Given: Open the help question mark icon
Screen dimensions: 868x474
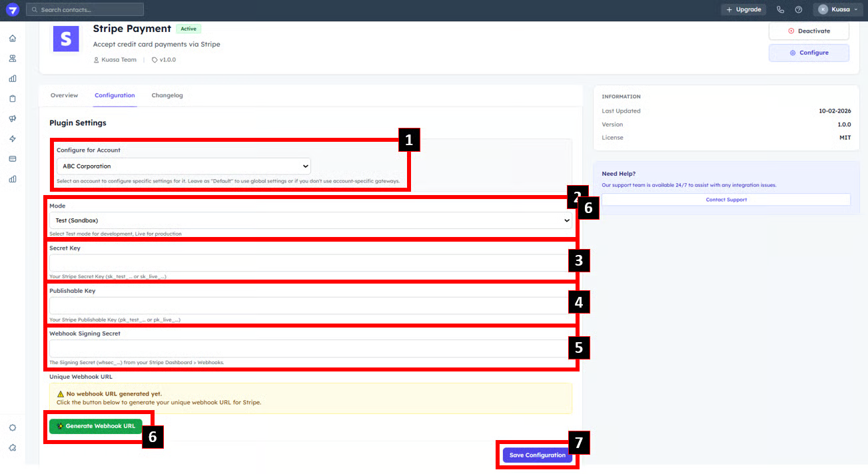Looking at the screenshot, I should click(799, 9).
